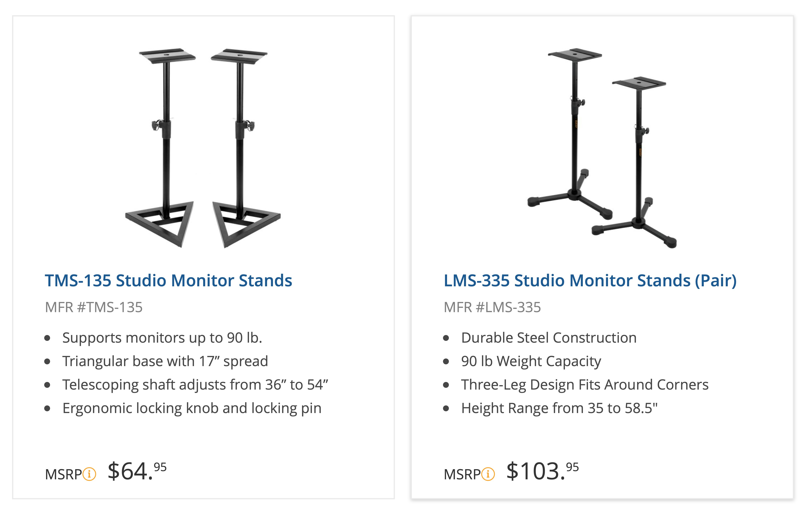Image resolution: width=812 pixels, height=512 pixels.
Task: Click the "Three-Leg Design Fits Around Corners" bullet
Action: 584,384
